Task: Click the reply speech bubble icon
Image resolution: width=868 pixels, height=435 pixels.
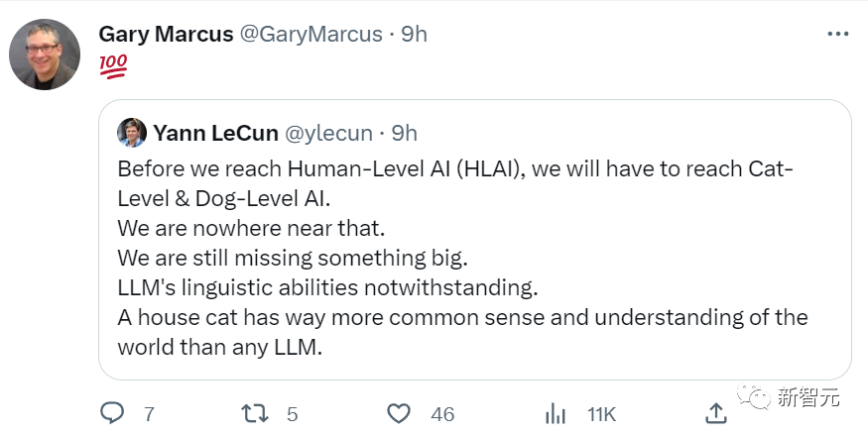Action: pos(113,411)
